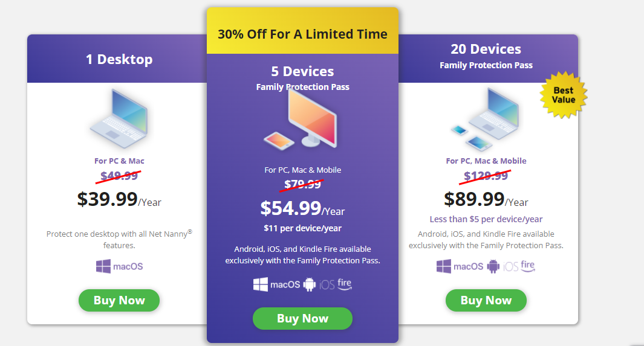This screenshot has height=346, width=644.
Task: Click the Windows logo in the 1 Desktop card
Action: 103,266
